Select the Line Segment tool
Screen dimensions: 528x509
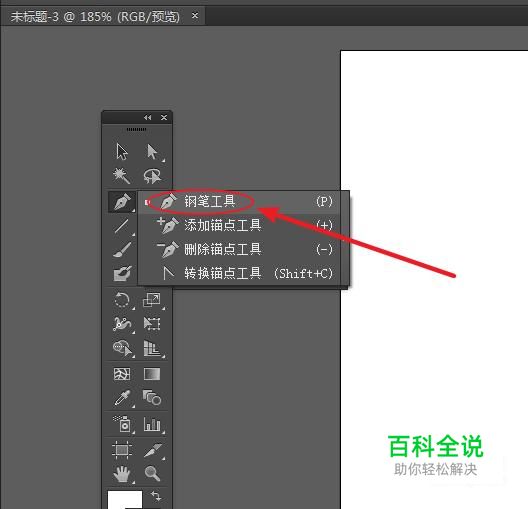[x=122, y=226]
